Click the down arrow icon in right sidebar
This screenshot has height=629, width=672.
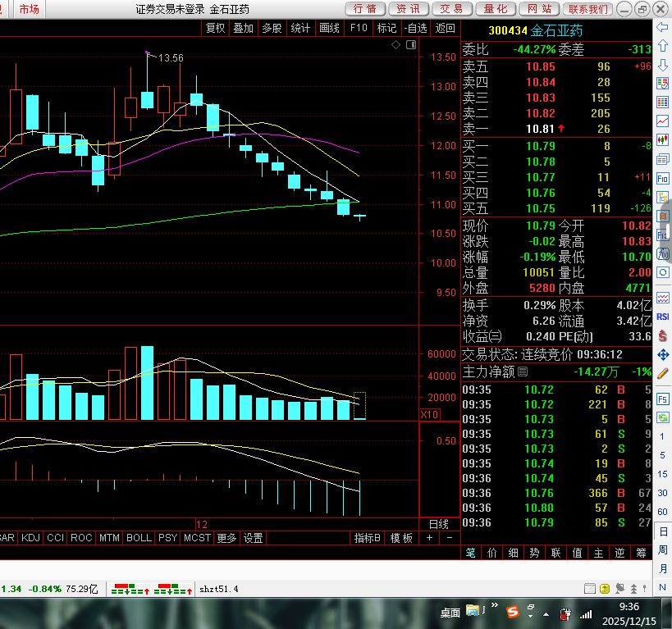662,65
